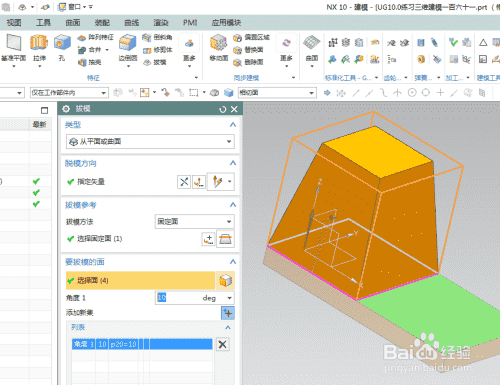The width and height of the screenshot is (500, 385).
Task: Collapse the 拔模参考 section
Action: [x=233, y=205]
